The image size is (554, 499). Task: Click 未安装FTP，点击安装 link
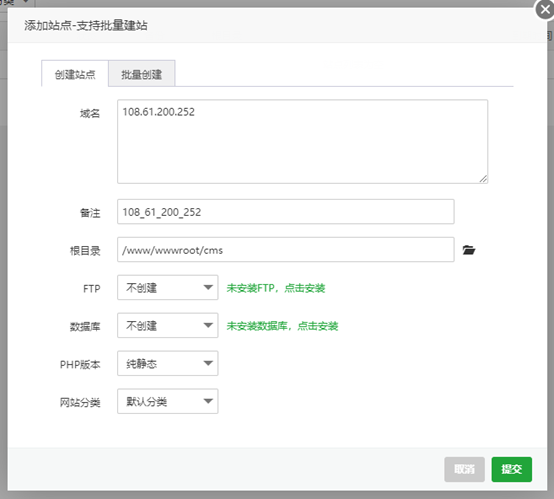coord(276,288)
